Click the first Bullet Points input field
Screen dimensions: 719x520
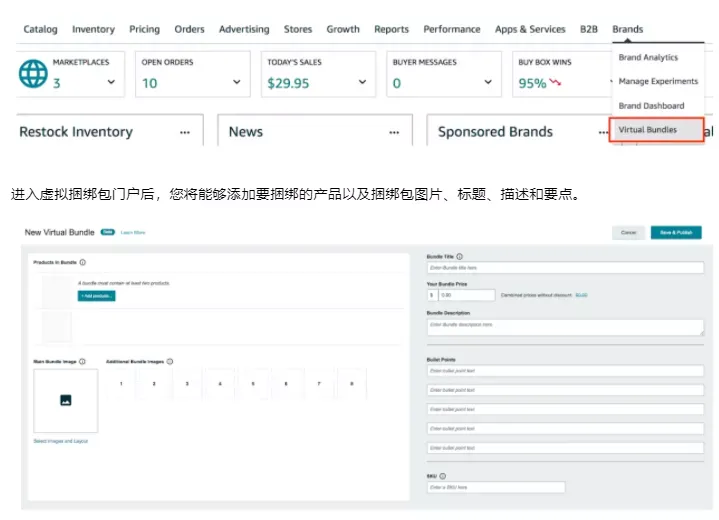(565, 371)
